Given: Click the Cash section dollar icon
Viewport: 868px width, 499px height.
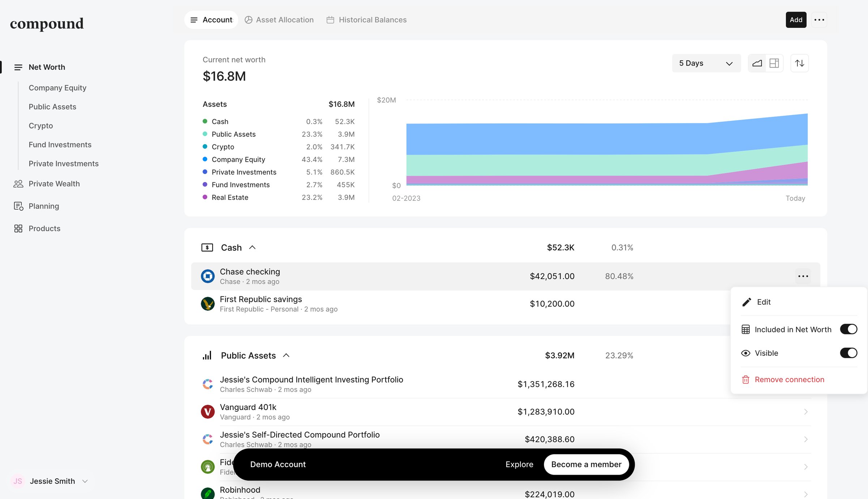Looking at the screenshot, I should (x=207, y=248).
